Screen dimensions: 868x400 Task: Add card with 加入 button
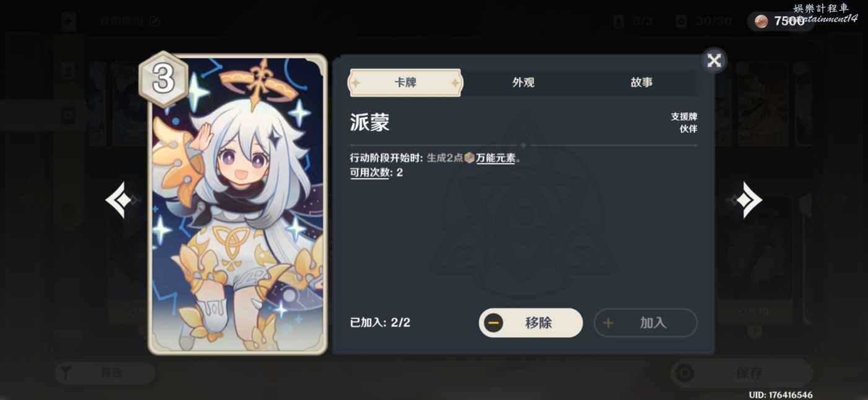click(645, 322)
